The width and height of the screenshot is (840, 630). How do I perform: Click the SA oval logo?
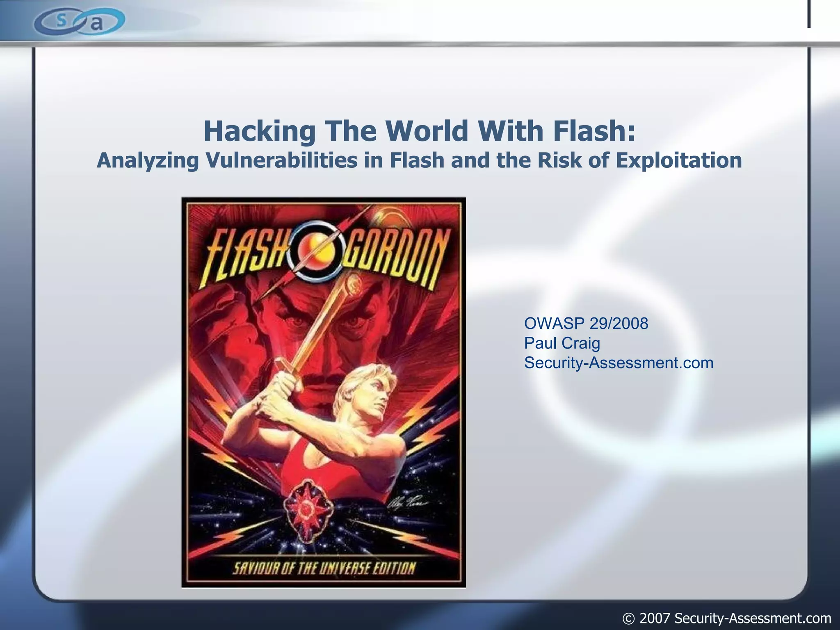click(x=79, y=21)
